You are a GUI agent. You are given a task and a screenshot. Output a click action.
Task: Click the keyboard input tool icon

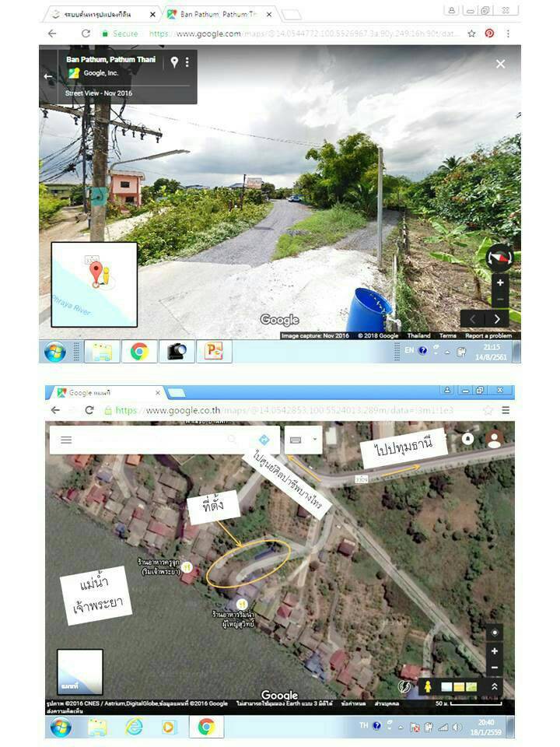coord(296,440)
